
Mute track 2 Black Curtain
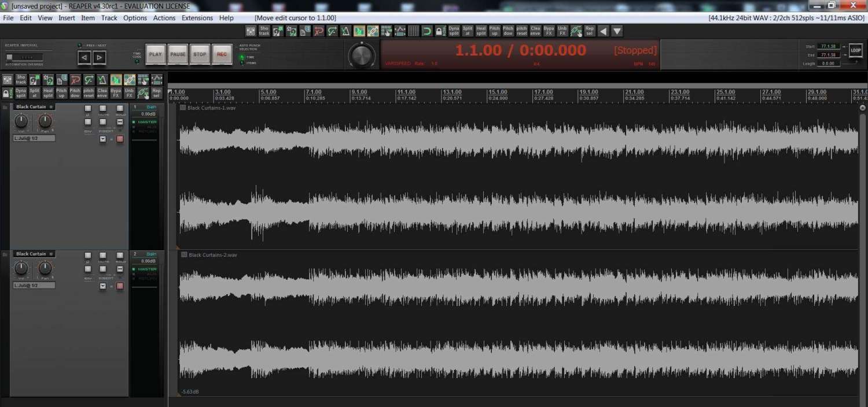pos(102,255)
